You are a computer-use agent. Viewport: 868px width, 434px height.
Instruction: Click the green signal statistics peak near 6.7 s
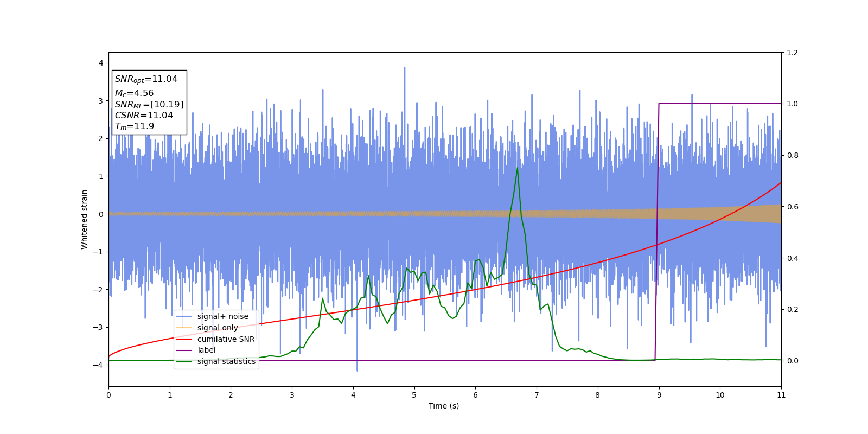pos(517,168)
